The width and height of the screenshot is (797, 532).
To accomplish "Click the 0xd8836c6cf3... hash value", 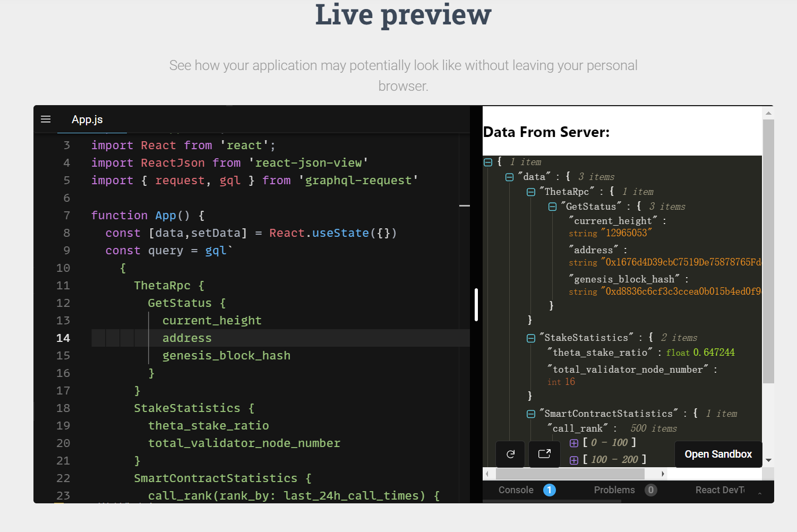I will click(x=681, y=291).
